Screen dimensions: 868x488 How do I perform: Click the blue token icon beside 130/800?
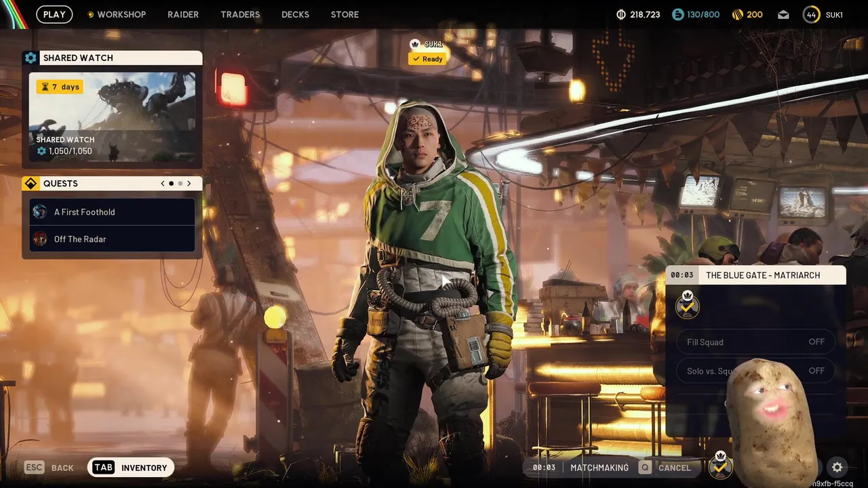coord(678,14)
